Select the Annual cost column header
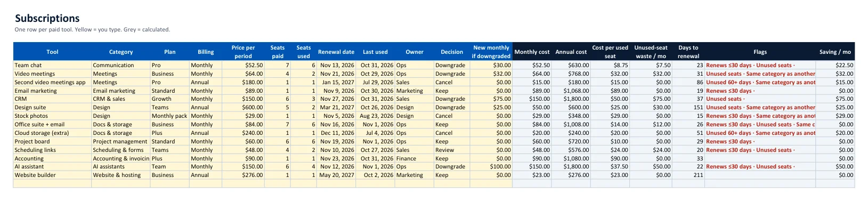This screenshot has height=201, width=868. pos(571,52)
